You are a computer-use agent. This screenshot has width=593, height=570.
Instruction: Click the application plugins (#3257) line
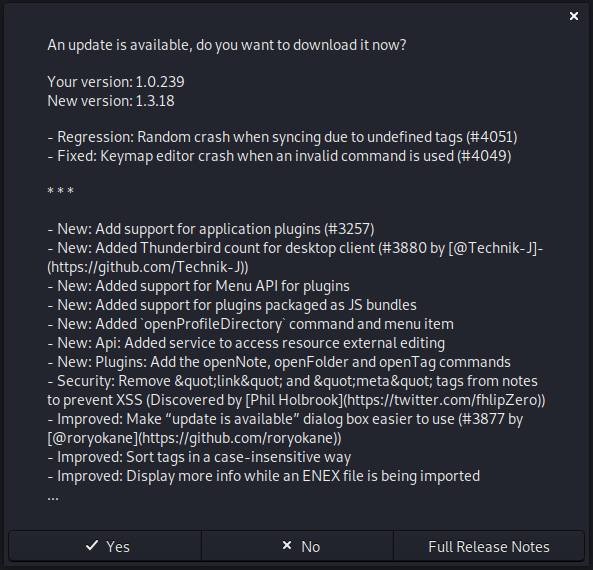(x=211, y=229)
